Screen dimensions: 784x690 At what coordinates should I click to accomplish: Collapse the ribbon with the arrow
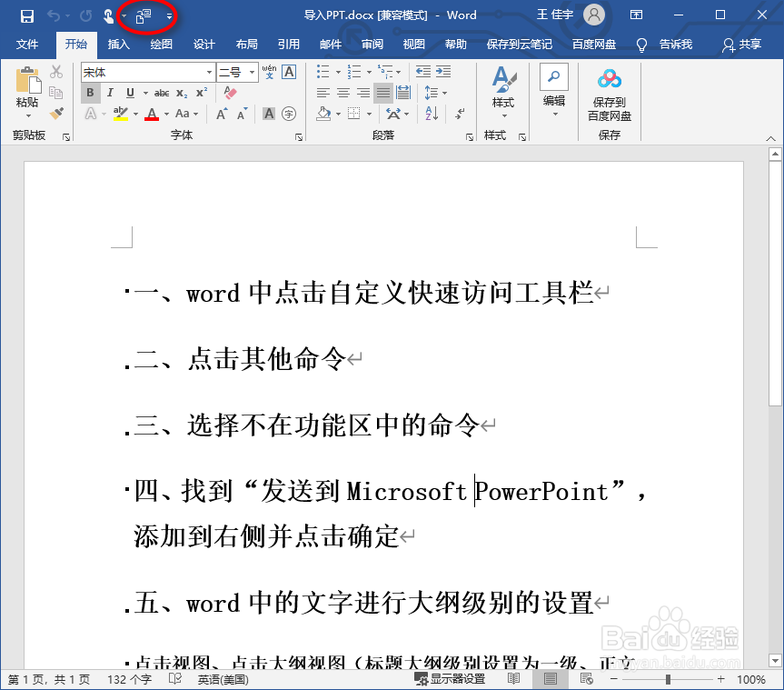(770, 138)
